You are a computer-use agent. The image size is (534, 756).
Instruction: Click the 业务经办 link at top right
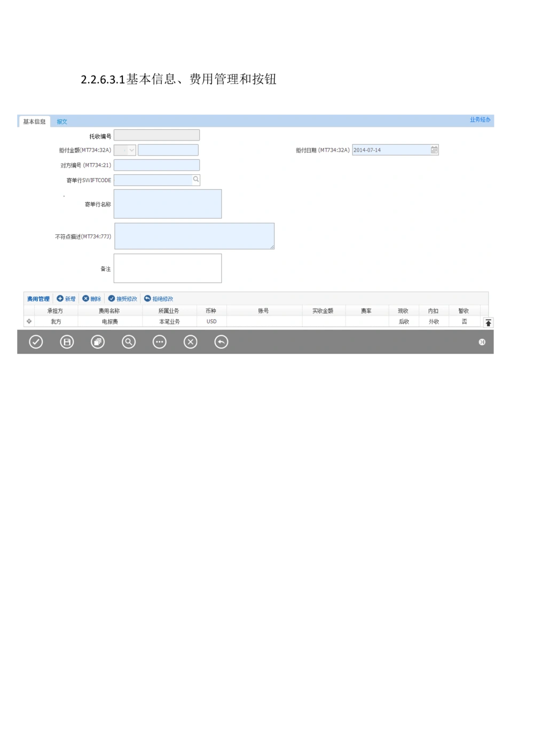coord(480,120)
